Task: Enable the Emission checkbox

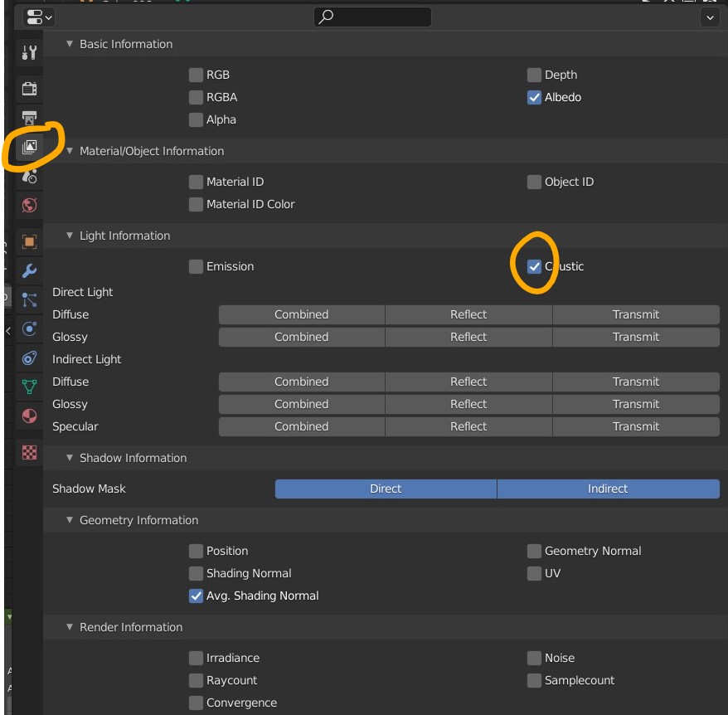Action: (197, 267)
